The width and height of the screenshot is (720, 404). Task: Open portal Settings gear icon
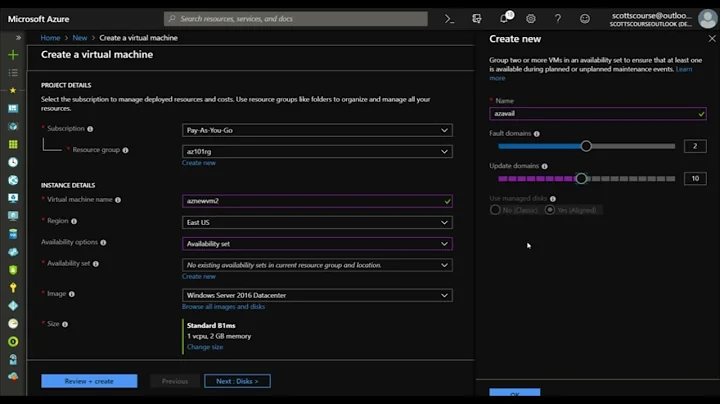click(531, 19)
